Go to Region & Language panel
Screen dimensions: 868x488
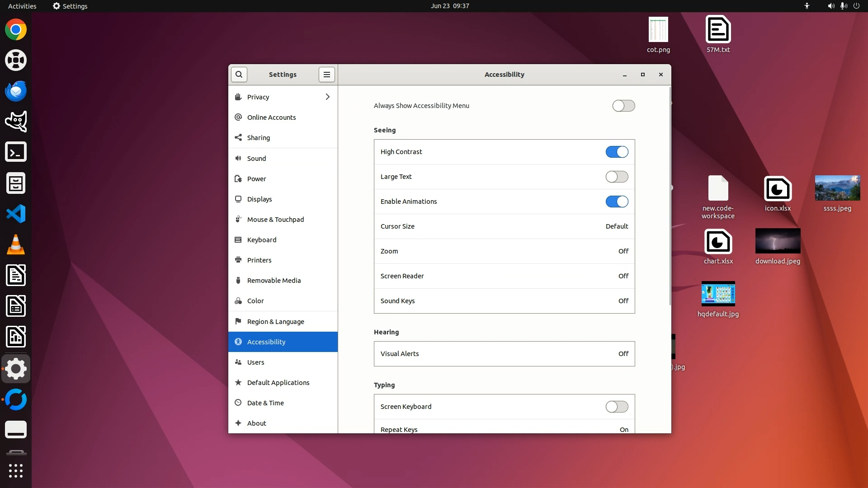275,321
